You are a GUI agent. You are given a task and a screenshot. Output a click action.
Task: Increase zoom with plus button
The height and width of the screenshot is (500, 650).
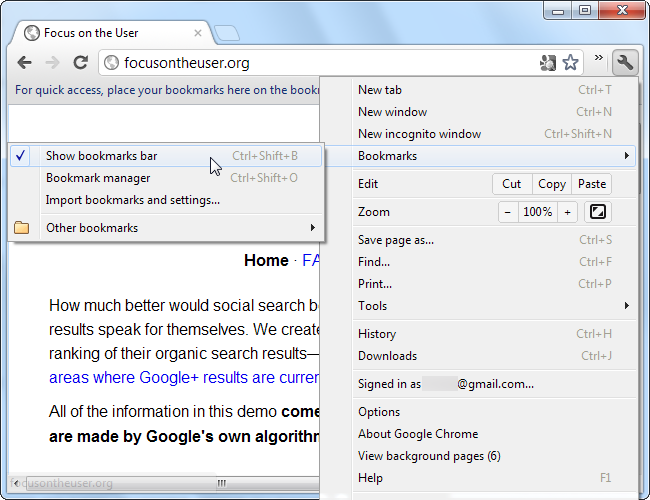tap(568, 212)
